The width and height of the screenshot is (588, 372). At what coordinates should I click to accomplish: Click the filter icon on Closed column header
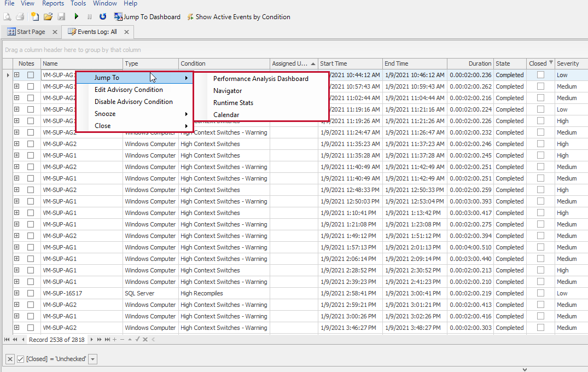pos(551,63)
